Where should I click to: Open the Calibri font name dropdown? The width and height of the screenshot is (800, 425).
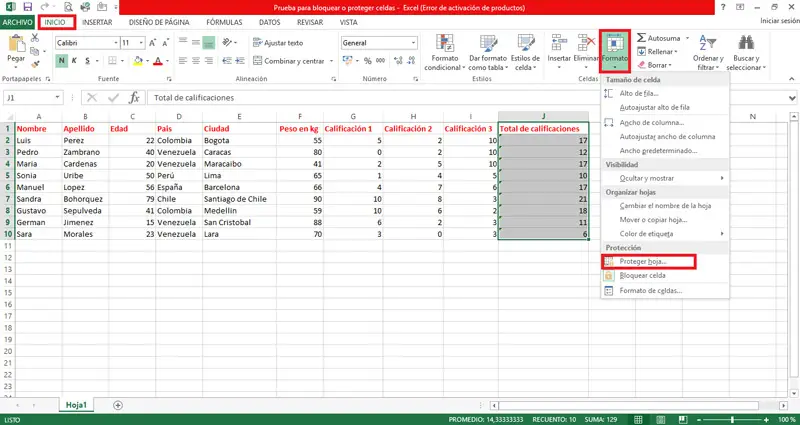[x=116, y=43]
